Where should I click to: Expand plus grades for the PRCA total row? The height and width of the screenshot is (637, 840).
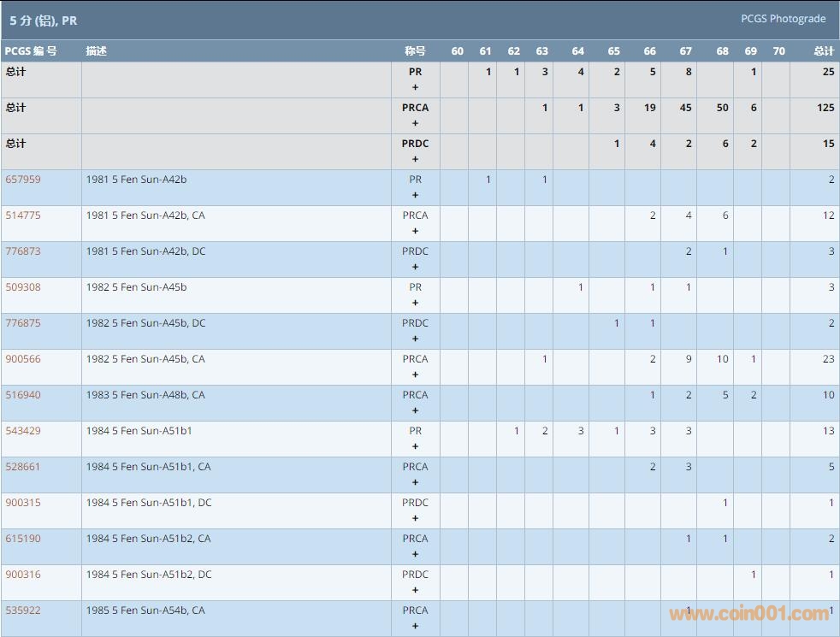click(x=416, y=123)
